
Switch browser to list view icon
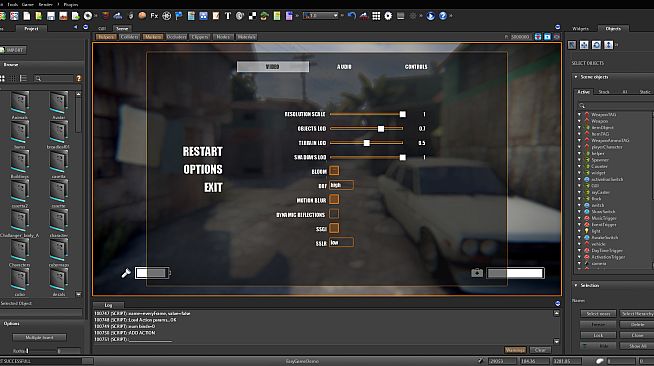click(23, 78)
